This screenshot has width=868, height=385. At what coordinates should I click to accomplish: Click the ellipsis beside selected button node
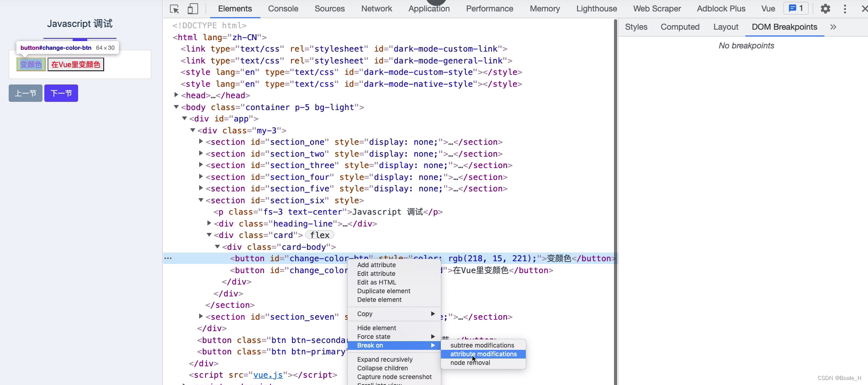tap(168, 258)
